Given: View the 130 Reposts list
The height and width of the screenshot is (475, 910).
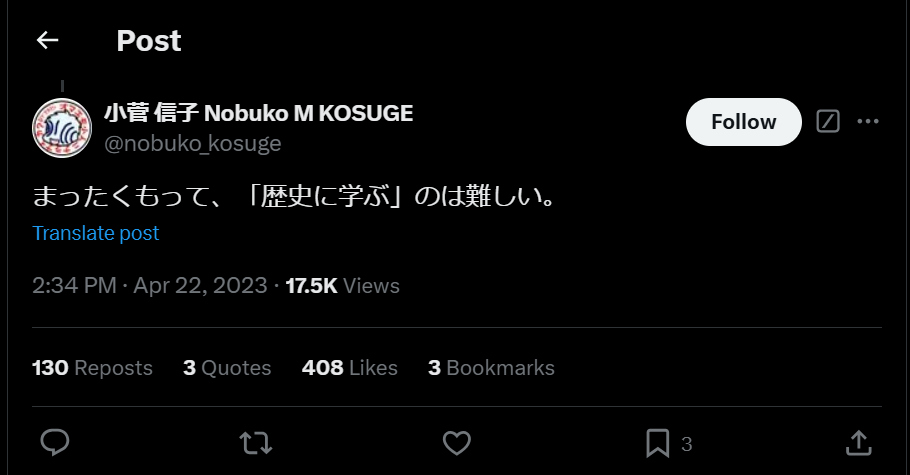Looking at the screenshot, I should point(92,368).
